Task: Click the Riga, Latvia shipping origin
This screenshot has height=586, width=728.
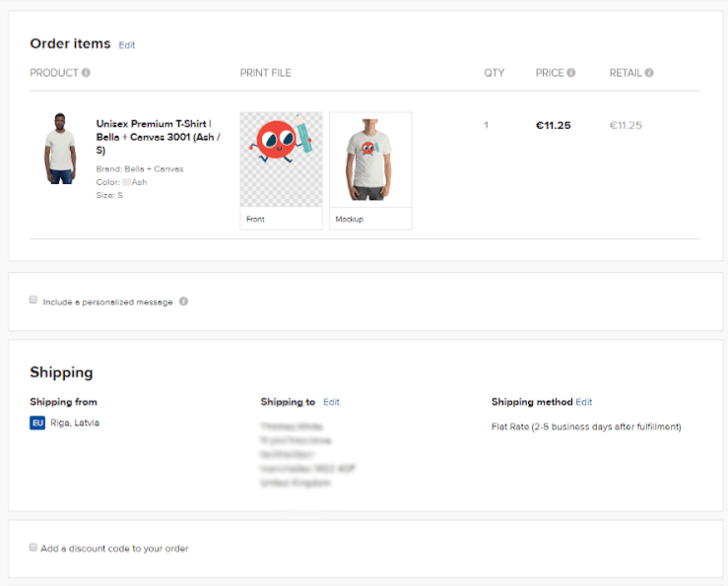Action: (x=75, y=423)
